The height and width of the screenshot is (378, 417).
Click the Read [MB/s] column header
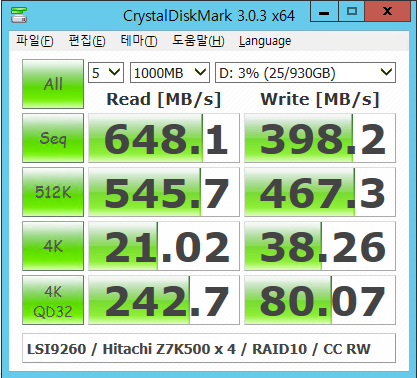coord(164,99)
